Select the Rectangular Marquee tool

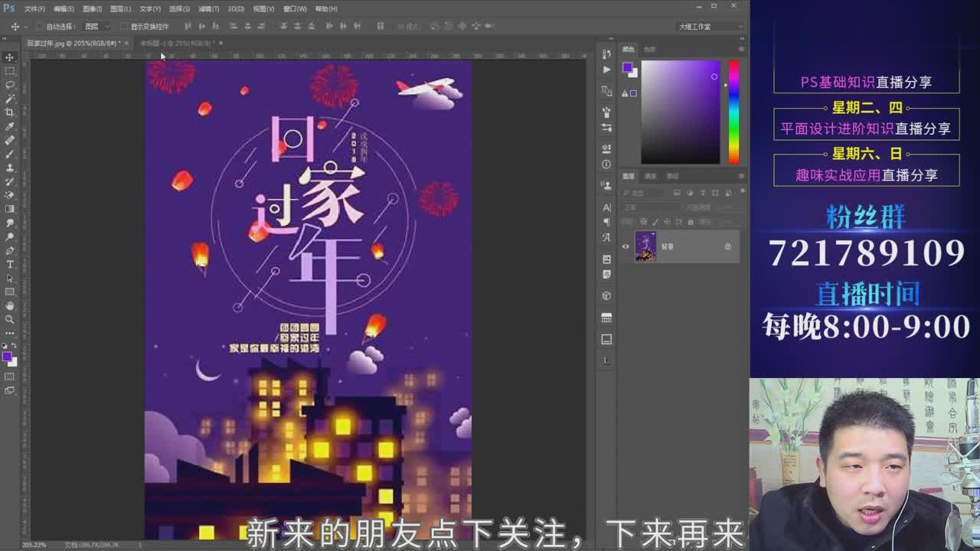coord(10,71)
